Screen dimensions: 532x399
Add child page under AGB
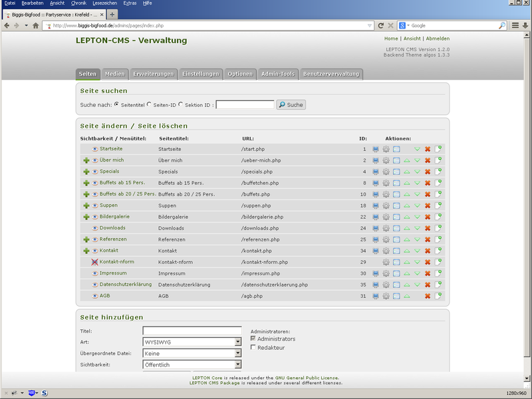[438, 295]
